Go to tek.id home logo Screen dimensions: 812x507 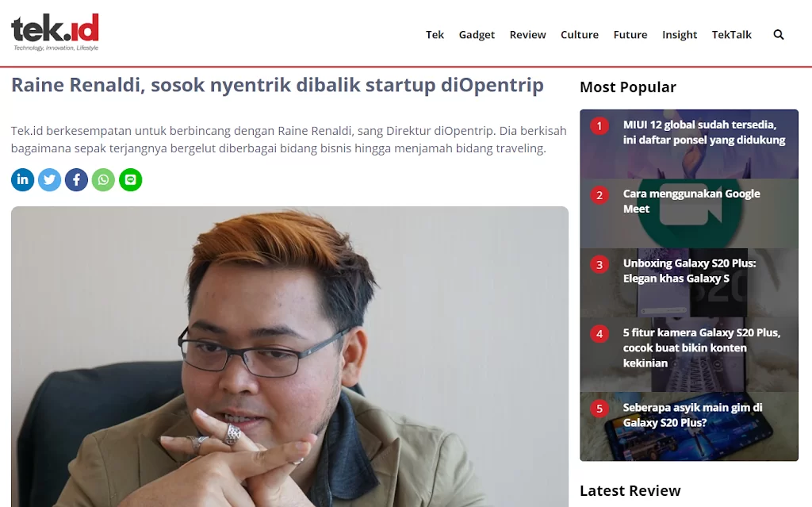click(x=55, y=33)
